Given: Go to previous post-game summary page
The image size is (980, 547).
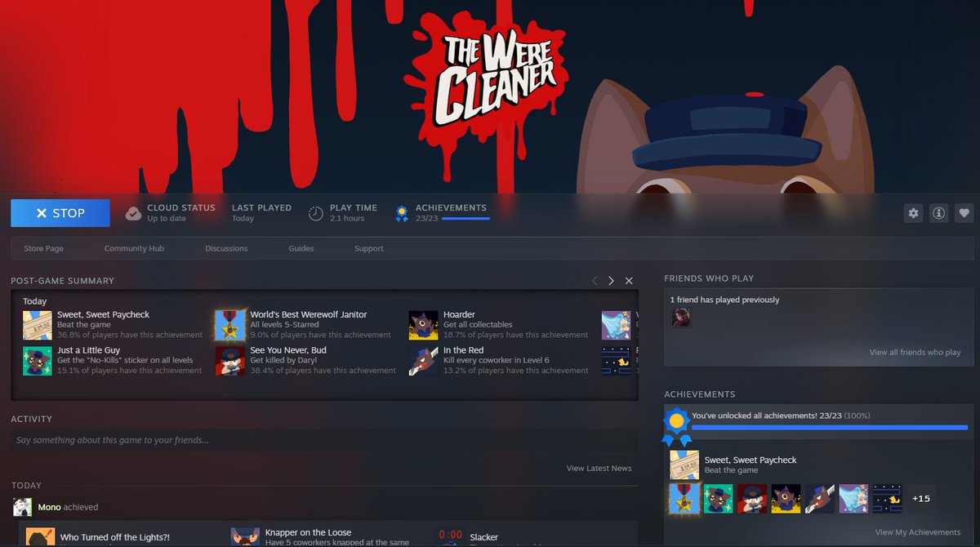Looking at the screenshot, I should [x=595, y=281].
